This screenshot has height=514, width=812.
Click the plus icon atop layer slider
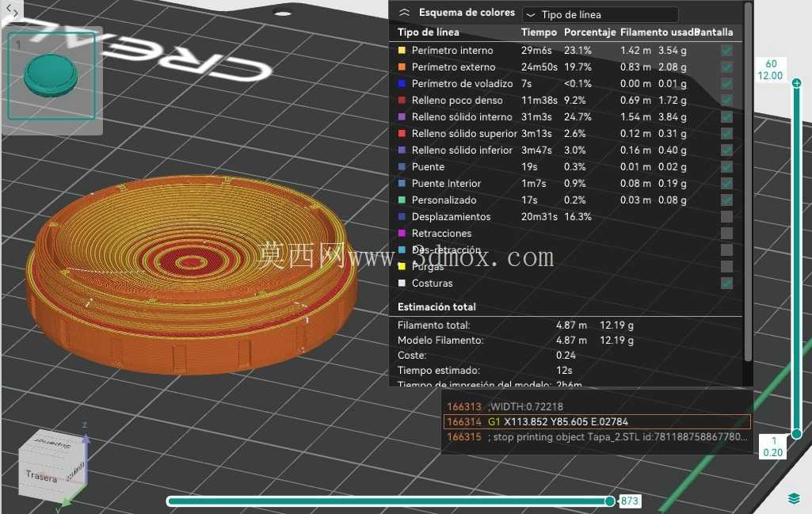coord(796,83)
